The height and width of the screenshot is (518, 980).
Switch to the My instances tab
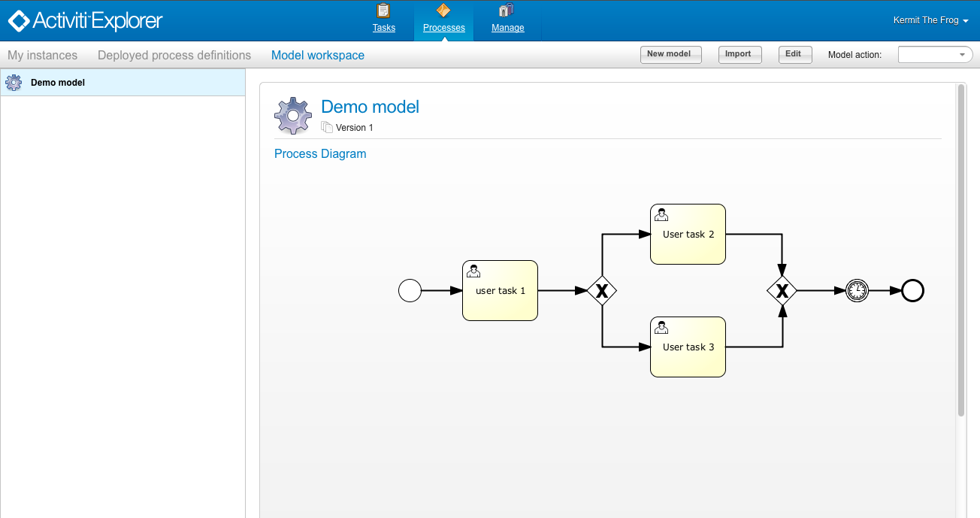(x=42, y=55)
